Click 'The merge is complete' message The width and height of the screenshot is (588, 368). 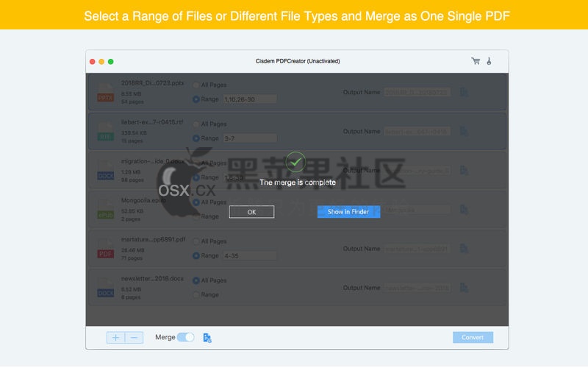(x=298, y=183)
